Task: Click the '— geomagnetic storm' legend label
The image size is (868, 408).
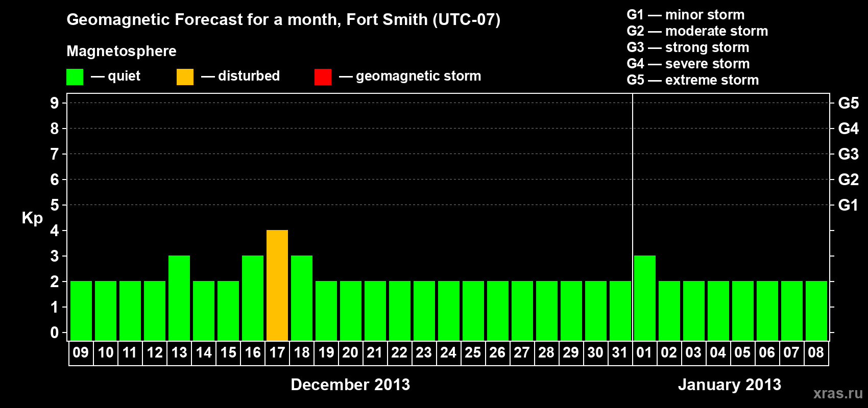Action: coord(410,76)
